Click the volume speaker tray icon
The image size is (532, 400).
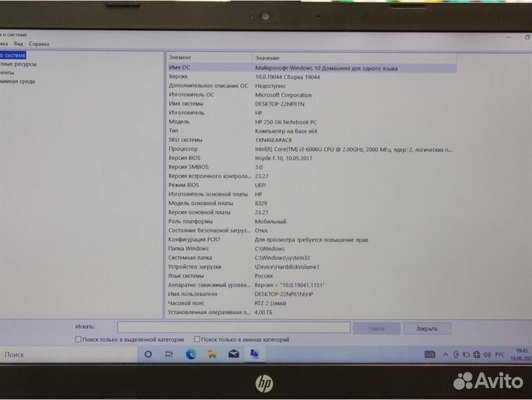[x=488, y=355]
